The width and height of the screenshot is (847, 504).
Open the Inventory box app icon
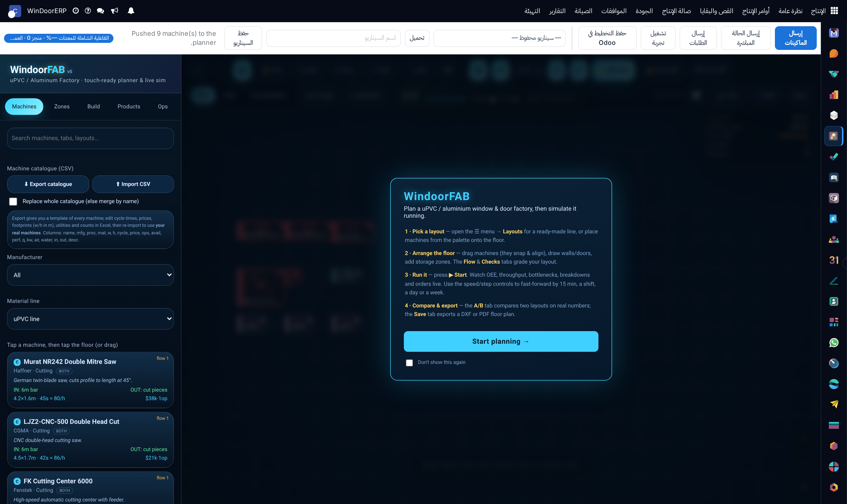[x=834, y=198]
